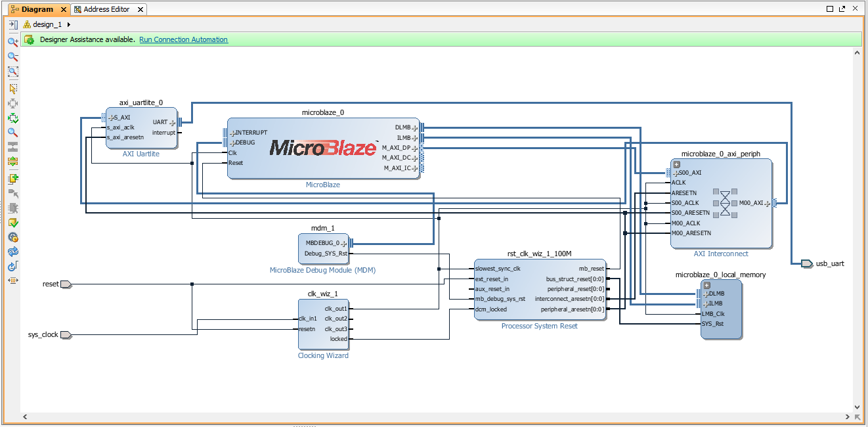Click the yellow-green Expand All toolbar icon

pyautogui.click(x=12, y=161)
